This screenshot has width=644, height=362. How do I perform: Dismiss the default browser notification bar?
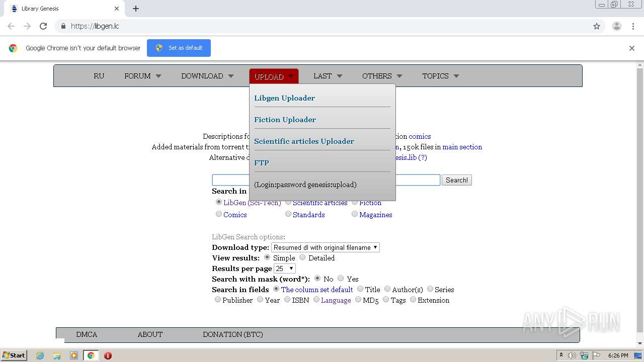632,48
